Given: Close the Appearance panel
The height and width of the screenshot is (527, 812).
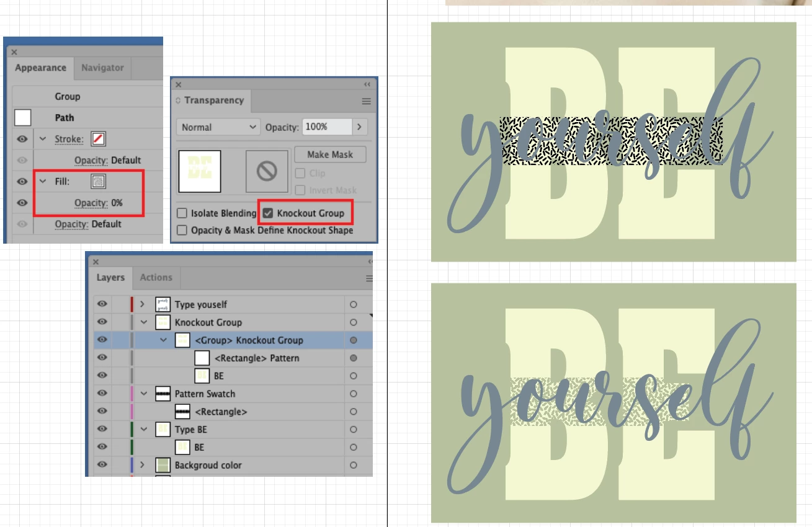Looking at the screenshot, I should click(x=14, y=53).
